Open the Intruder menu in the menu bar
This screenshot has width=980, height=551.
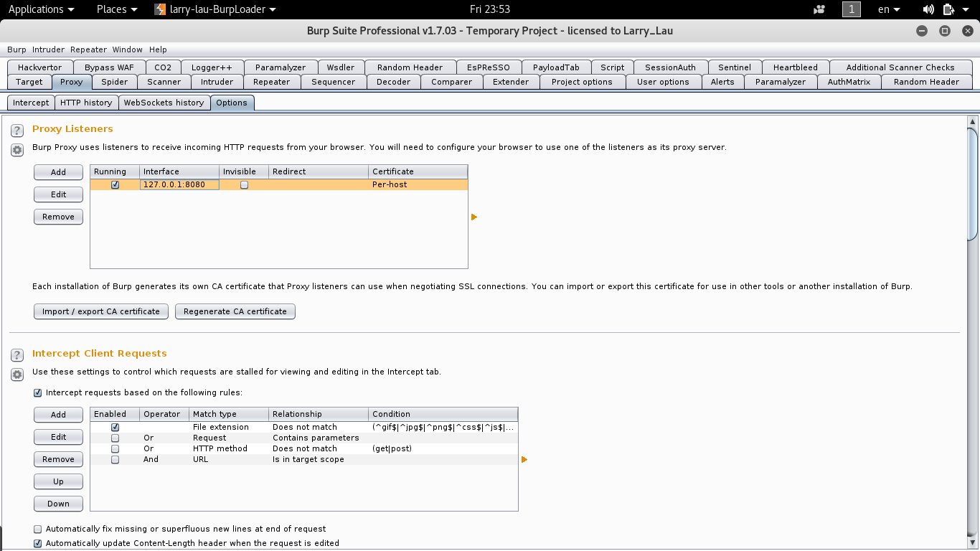click(48, 50)
